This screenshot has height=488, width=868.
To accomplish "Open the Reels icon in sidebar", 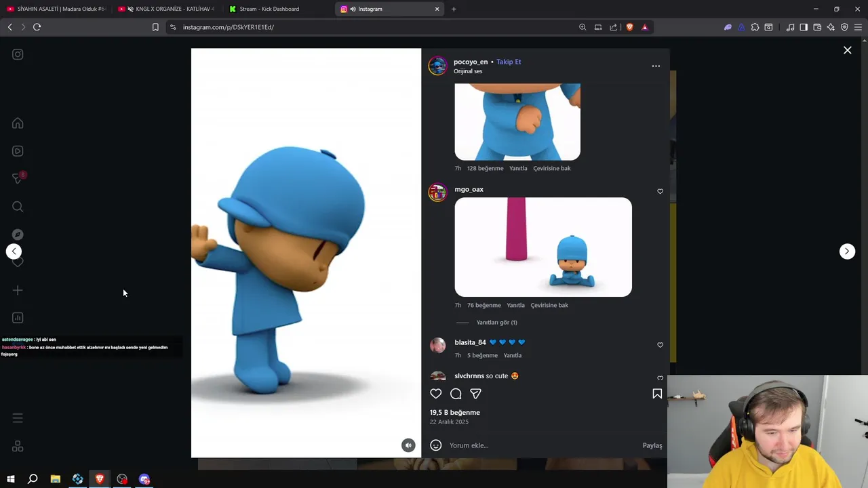I will tap(18, 151).
